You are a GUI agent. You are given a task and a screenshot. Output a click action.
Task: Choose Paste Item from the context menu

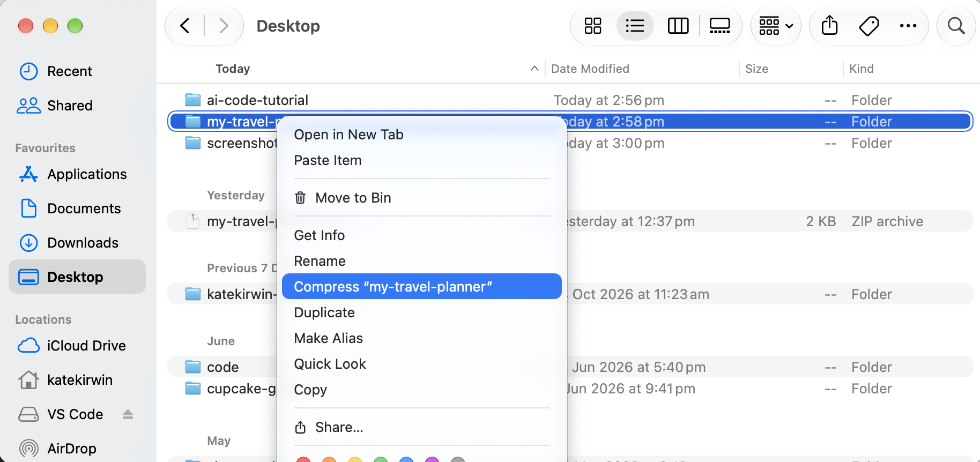(421, 160)
